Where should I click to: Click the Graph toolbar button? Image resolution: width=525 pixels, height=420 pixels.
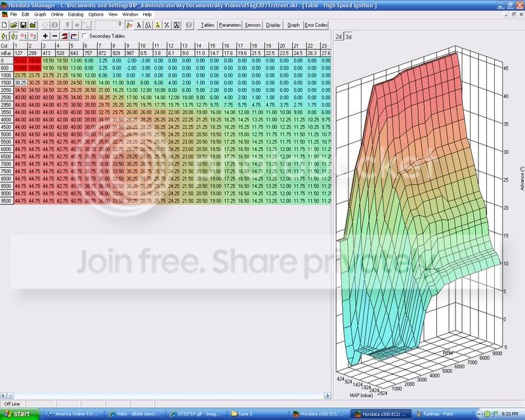click(293, 25)
